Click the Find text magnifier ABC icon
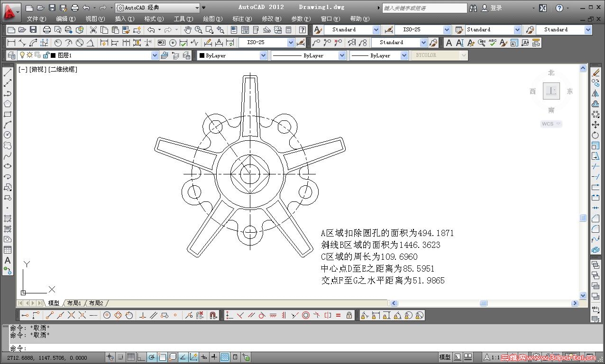 (x=482, y=43)
